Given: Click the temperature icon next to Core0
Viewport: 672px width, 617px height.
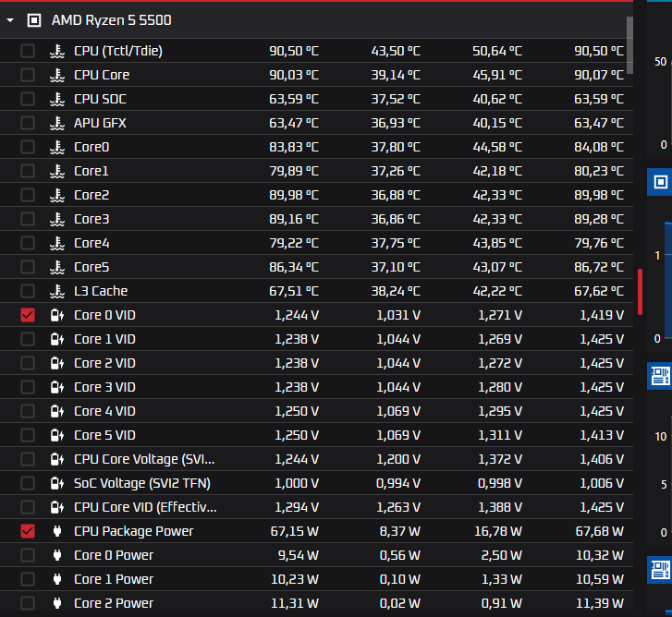Looking at the screenshot, I should pos(56,147).
